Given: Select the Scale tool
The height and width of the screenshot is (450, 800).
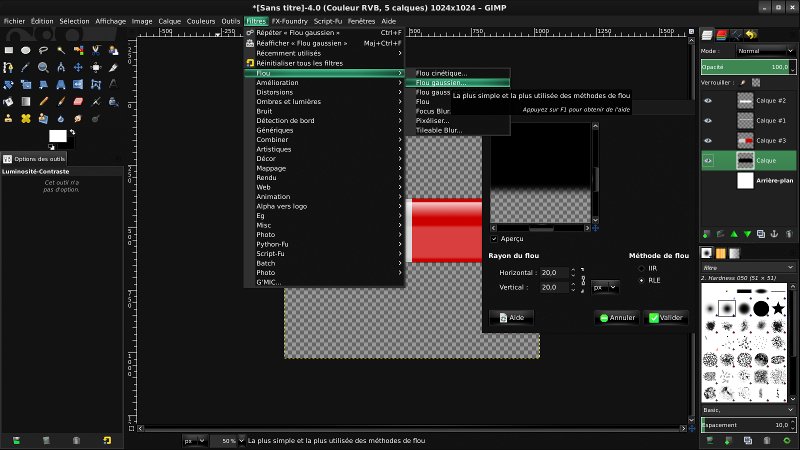Looking at the screenshot, I should click(x=26, y=85).
